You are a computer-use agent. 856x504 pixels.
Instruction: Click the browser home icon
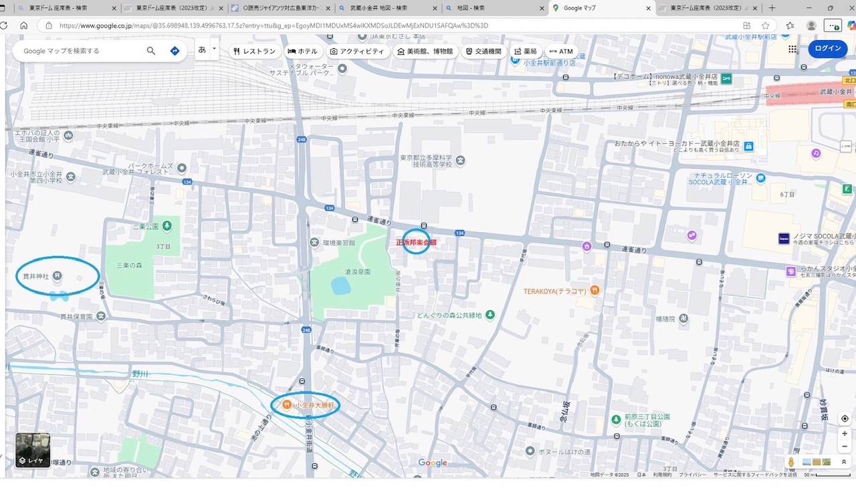pyautogui.click(x=23, y=25)
